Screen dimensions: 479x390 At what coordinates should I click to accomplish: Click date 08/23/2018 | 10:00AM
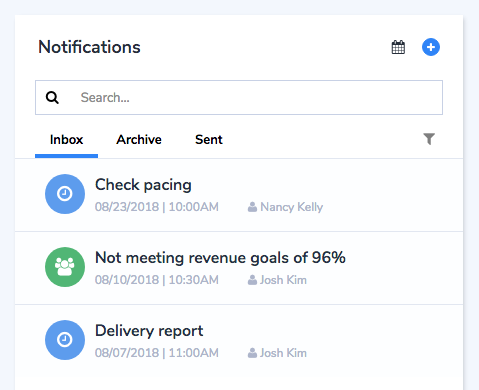pyautogui.click(x=157, y=207)
